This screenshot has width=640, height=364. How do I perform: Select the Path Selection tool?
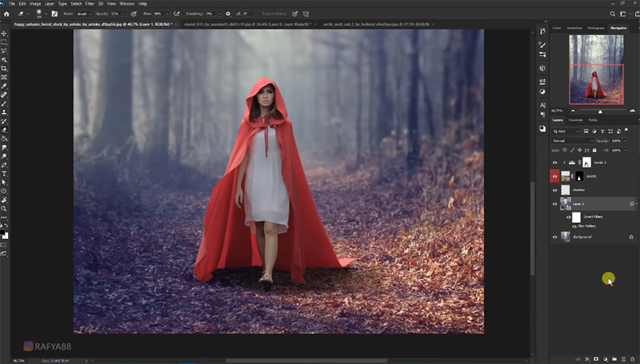click(4, 182)
